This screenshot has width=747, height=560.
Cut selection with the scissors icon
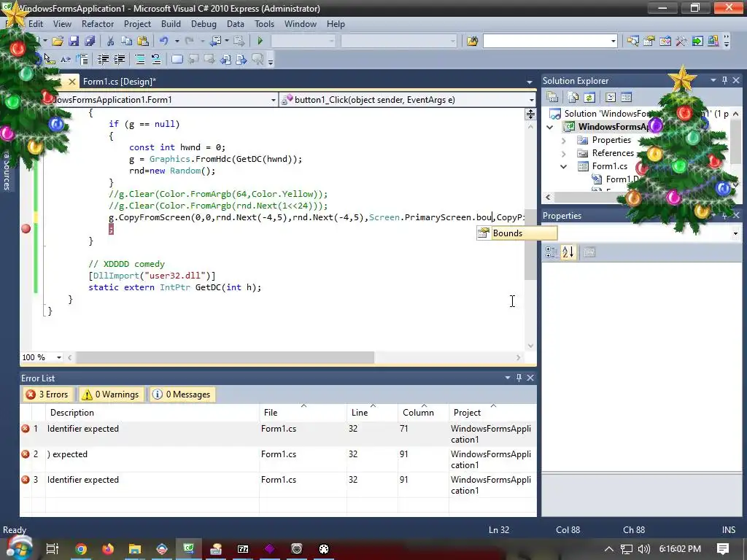(x=111, y=41)
